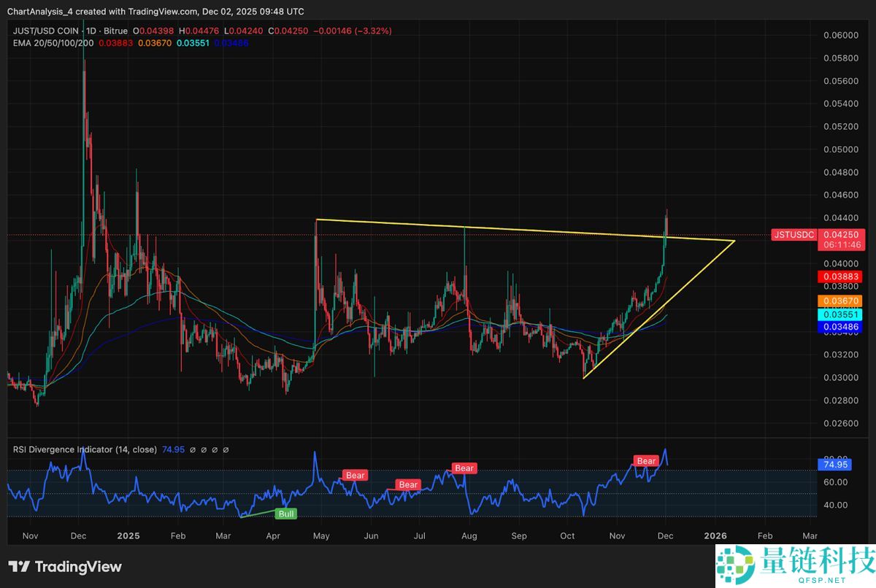This screenshot has width=876, height=588.
Task: Open the EMA 20/50/100/200 indicator legend
Action: coord(50,43)
